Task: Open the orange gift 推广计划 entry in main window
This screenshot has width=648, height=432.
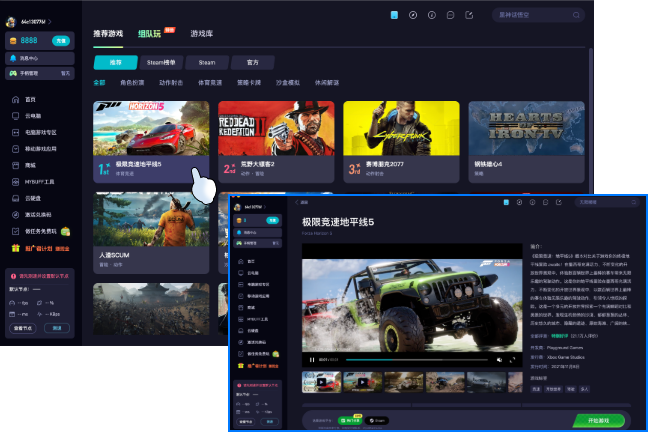Action: [40, 248]
